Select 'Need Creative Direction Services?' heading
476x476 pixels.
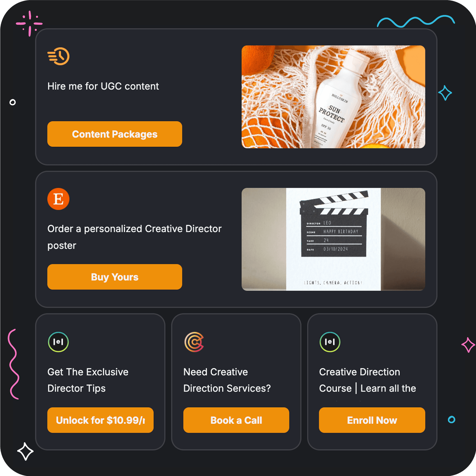[227, 380]
